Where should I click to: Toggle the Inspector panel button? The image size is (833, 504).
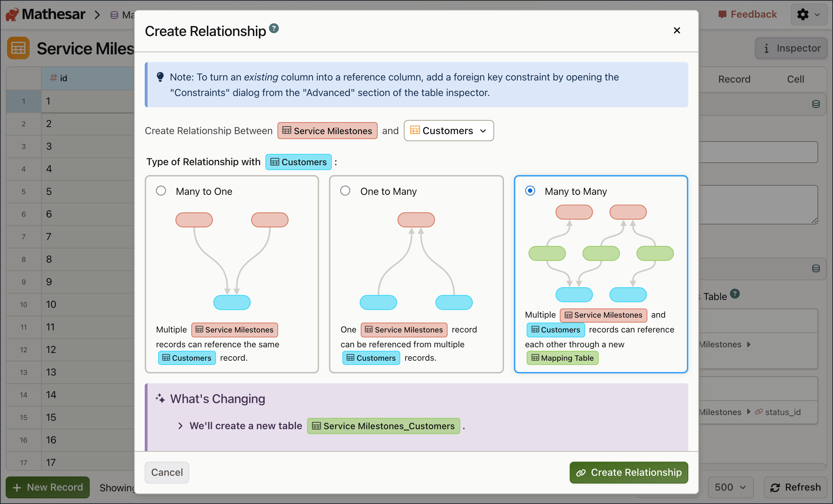tap(791, 48)
